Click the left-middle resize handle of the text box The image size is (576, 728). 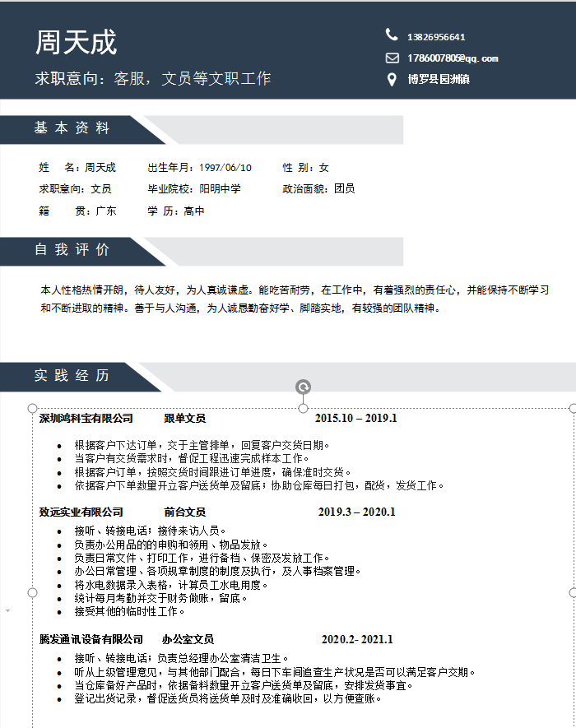[33, 592]
